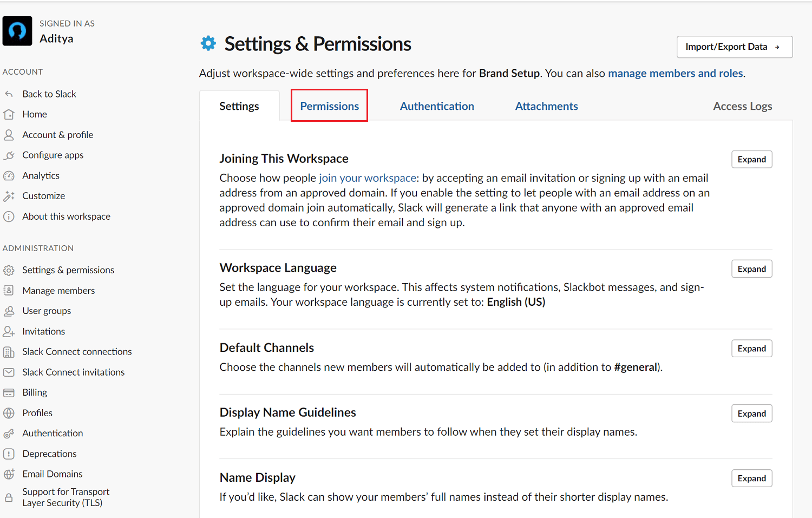
Task: Click the Deprecations alert icon
Action: [x=9, y=454]
